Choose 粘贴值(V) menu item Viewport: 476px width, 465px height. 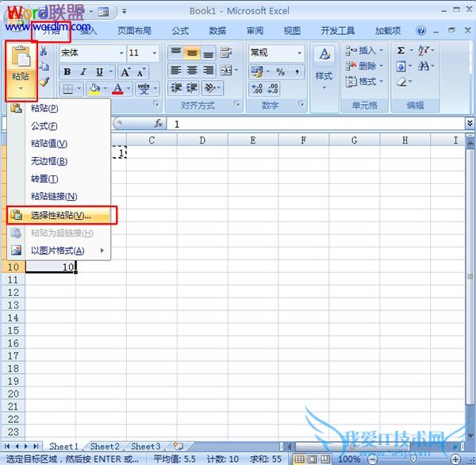pyautogui.click(x=59, y=144)
